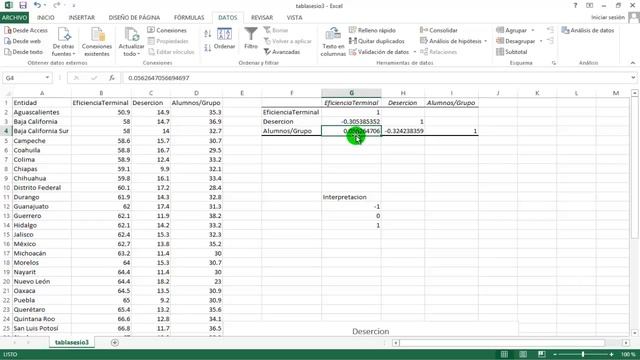The image size is (640, 360).
Task: Click the 100% zoom level
Action: [628, 354]
